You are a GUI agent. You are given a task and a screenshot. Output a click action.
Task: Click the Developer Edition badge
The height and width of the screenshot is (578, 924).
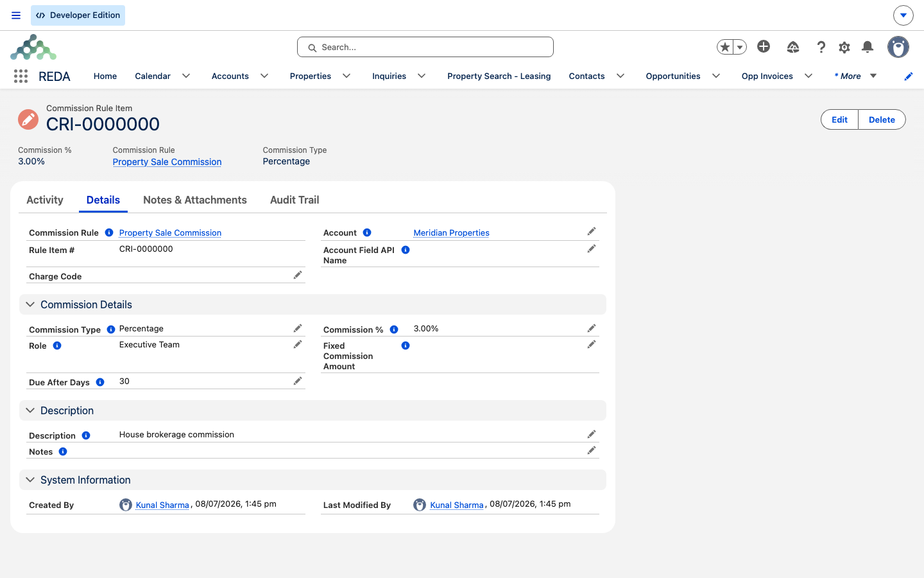click(x=78, y=15)
